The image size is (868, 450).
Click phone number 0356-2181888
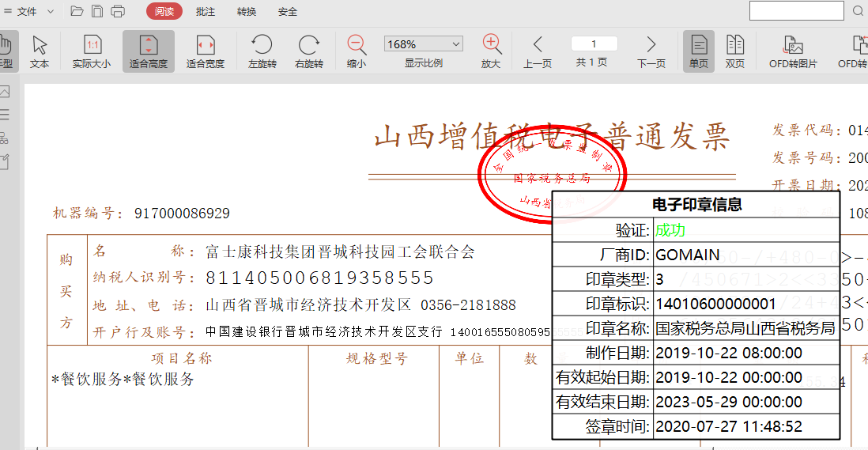click(468, 305)
